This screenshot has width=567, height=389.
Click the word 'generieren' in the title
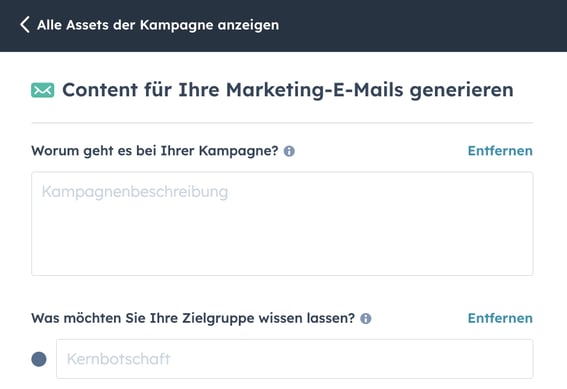click(x=462, y=90)
